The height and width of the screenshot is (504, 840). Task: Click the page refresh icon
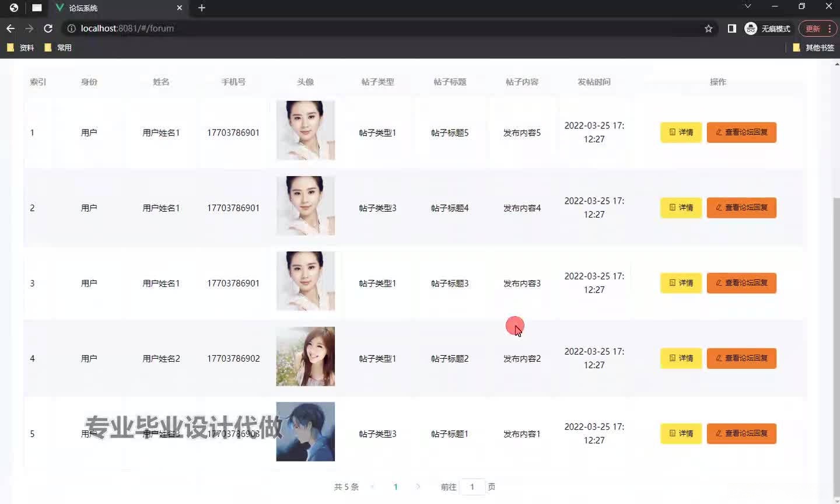click(x=48, y=28)
